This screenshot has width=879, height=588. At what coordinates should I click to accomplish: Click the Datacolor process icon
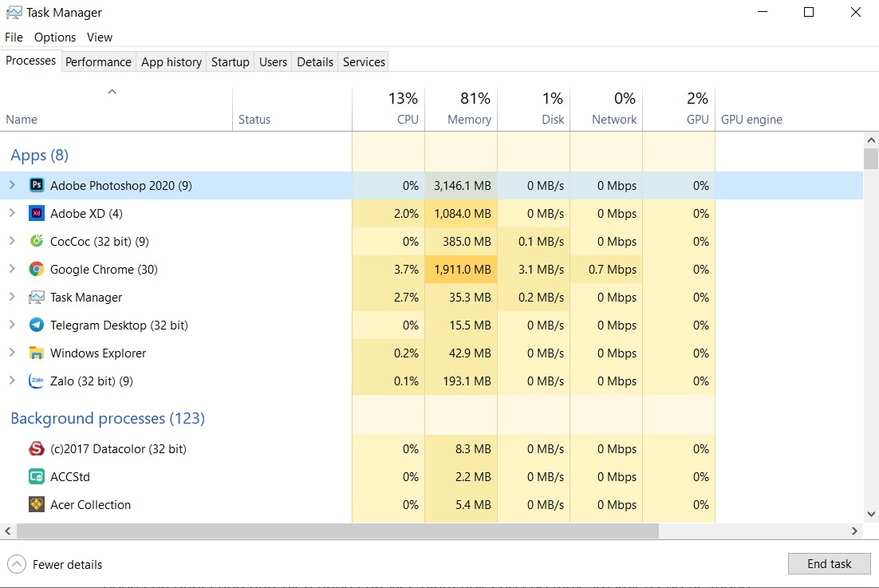[x=37, y=449]
